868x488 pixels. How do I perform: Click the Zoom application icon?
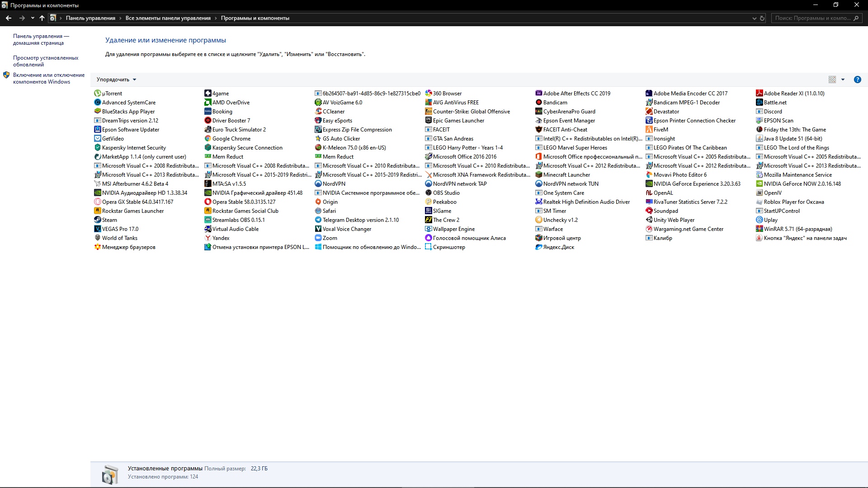tap(318, 238)
